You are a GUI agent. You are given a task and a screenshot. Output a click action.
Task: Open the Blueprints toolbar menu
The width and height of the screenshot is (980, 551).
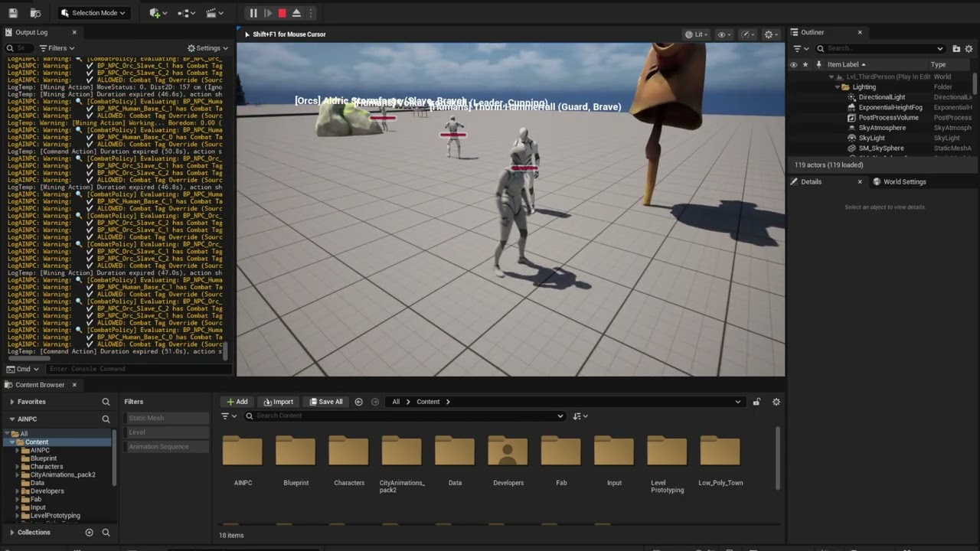186,13
